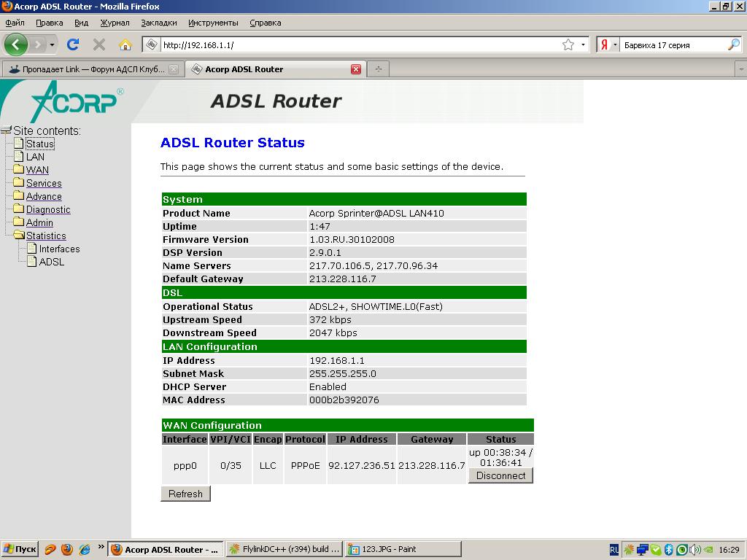
Task: Open the Журнал menu
Action: [x=115, y=23]
